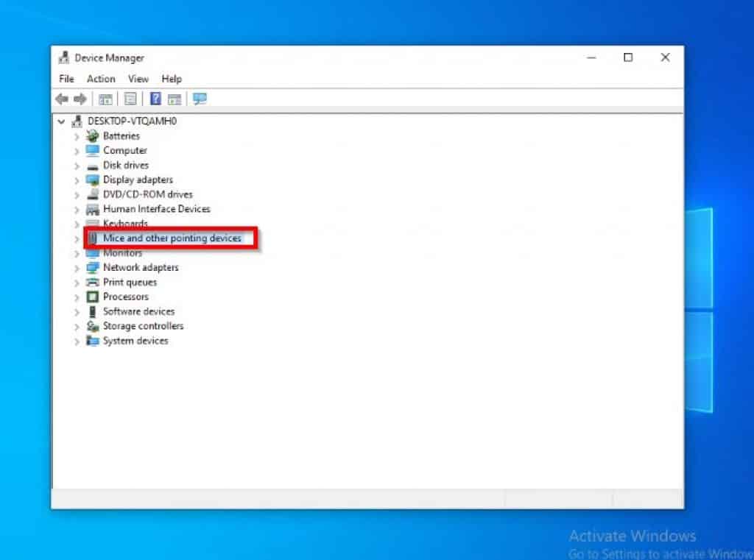
Task: Select the "Mice and other pointing devices" label
Action: (172, 238)
